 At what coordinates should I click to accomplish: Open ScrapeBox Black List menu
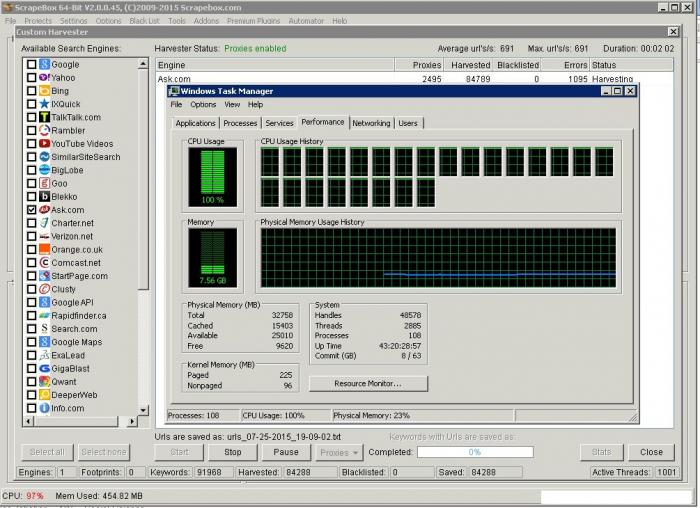click(144, 21)
